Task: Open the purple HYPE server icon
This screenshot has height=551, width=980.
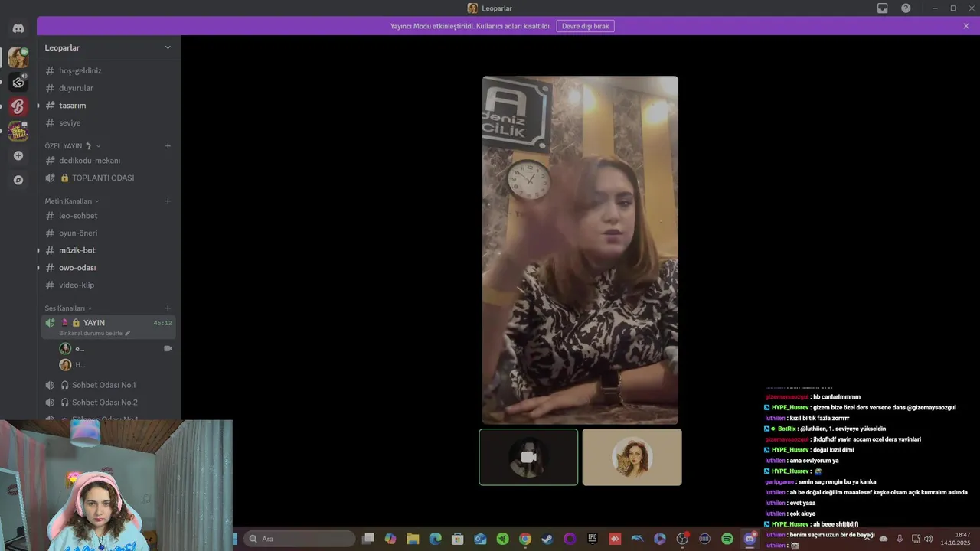Action: click(x=18, y=131)
